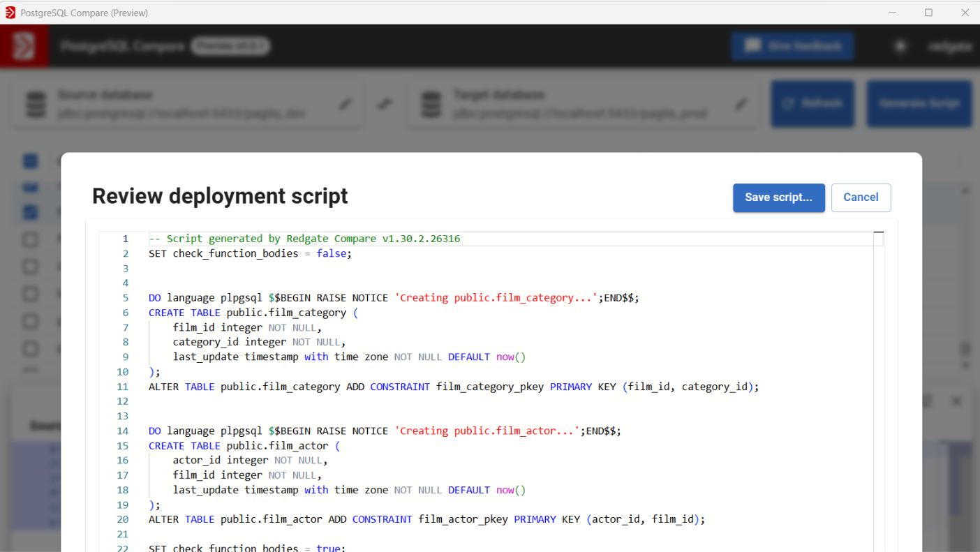
Task: Click the title bar PostgreSQL Compare app icon
Action: (x=10, y=13)
